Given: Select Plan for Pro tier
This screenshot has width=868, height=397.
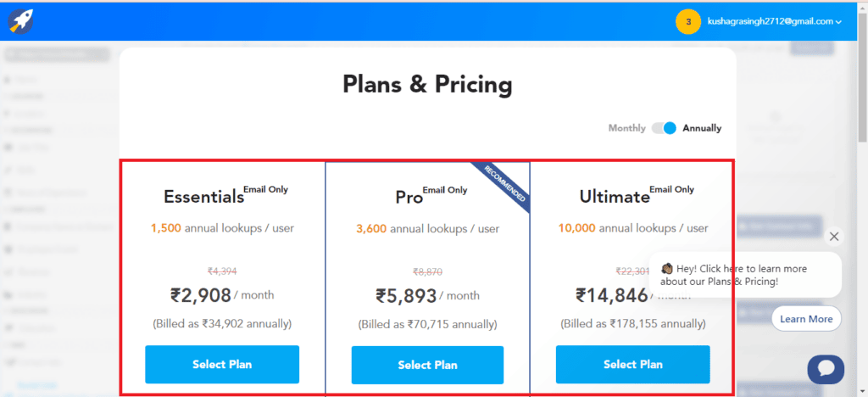Looking at the screenshot, I should pos(427,365).
